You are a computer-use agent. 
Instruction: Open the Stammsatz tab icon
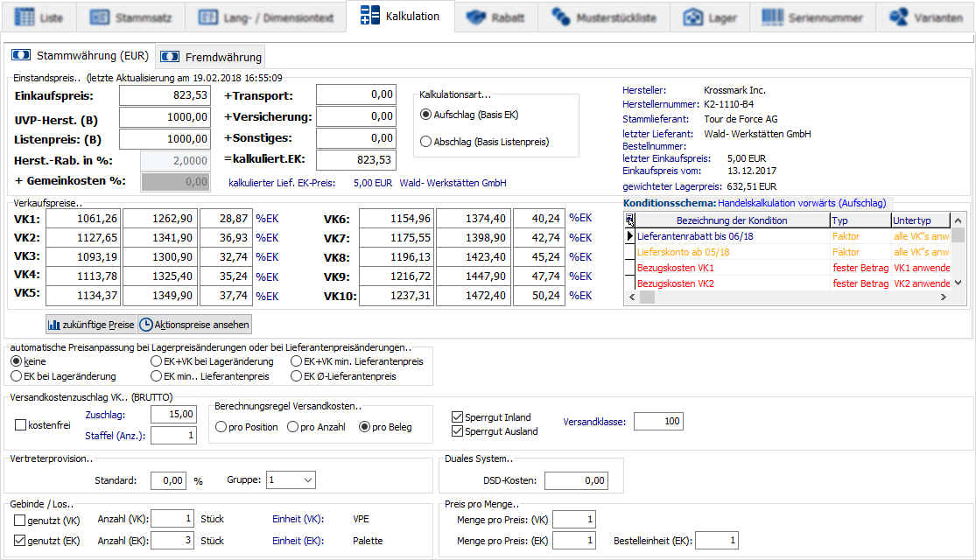[100, 17]
